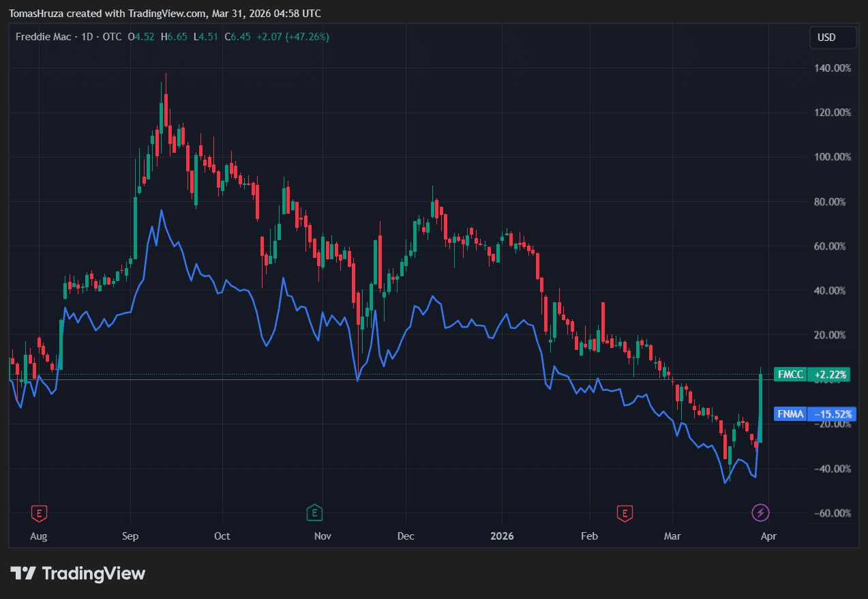The width and height of the screenshot is (868, 599).
Task: Click the 2026 label on time axis
Action: (502, 536)
